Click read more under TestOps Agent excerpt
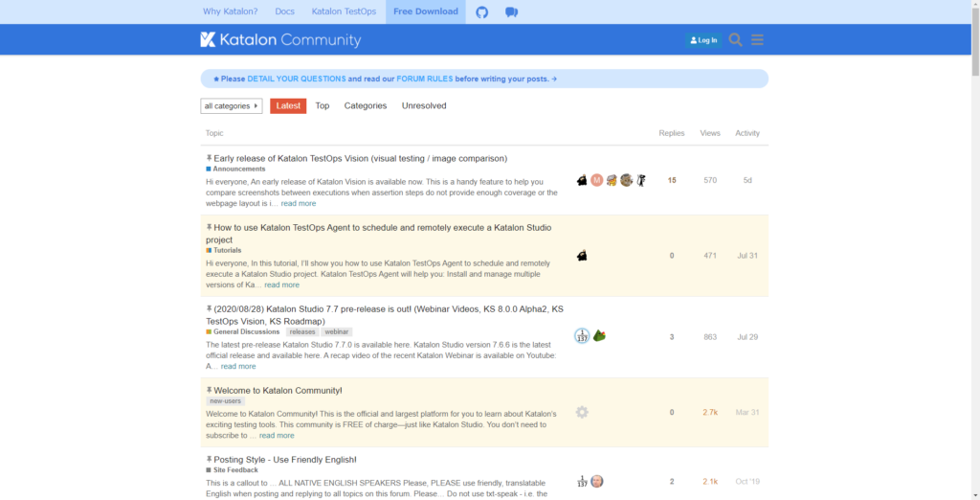Viewport: 980px width, 500px height. [x=282, y=284]
